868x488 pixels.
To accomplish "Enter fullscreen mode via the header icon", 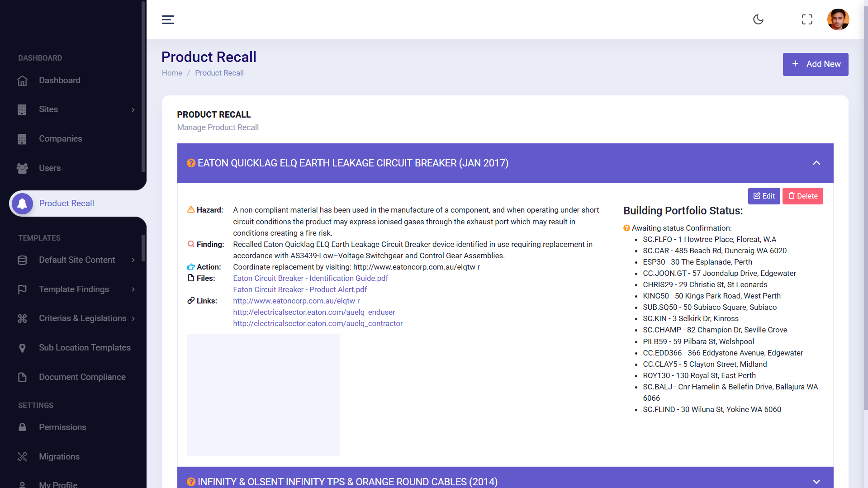I will (807, 19).
